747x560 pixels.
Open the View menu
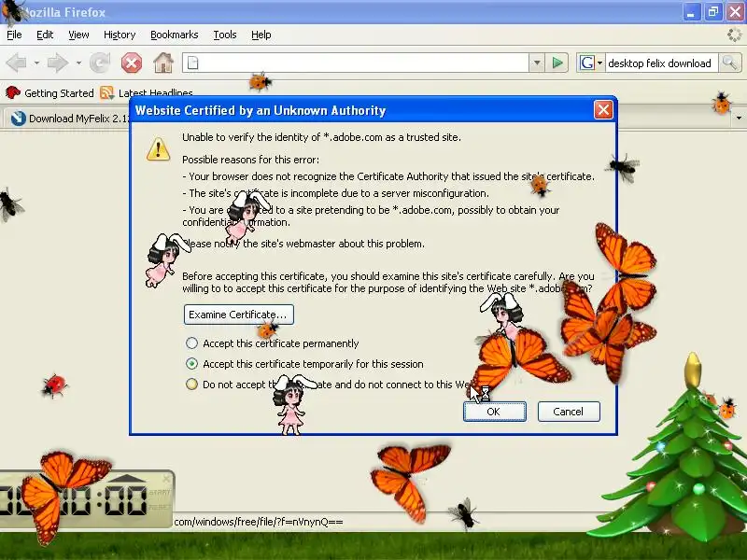tap(78, 35)
